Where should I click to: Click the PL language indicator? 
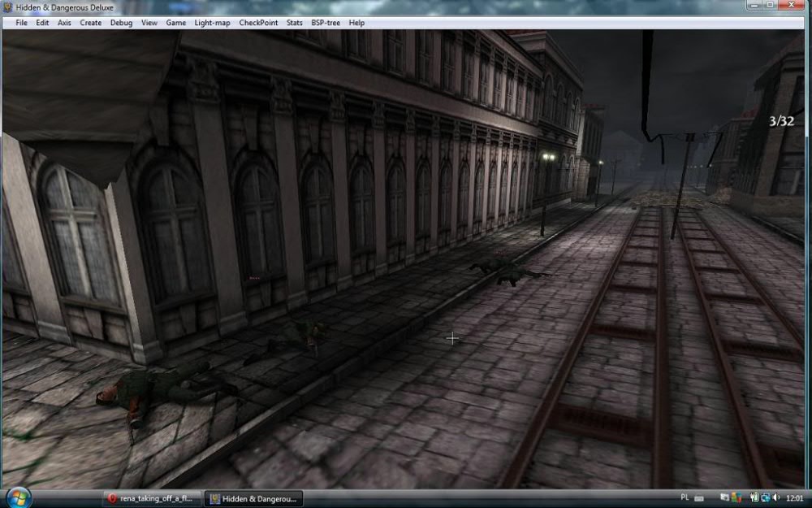(x=685, y=497)
